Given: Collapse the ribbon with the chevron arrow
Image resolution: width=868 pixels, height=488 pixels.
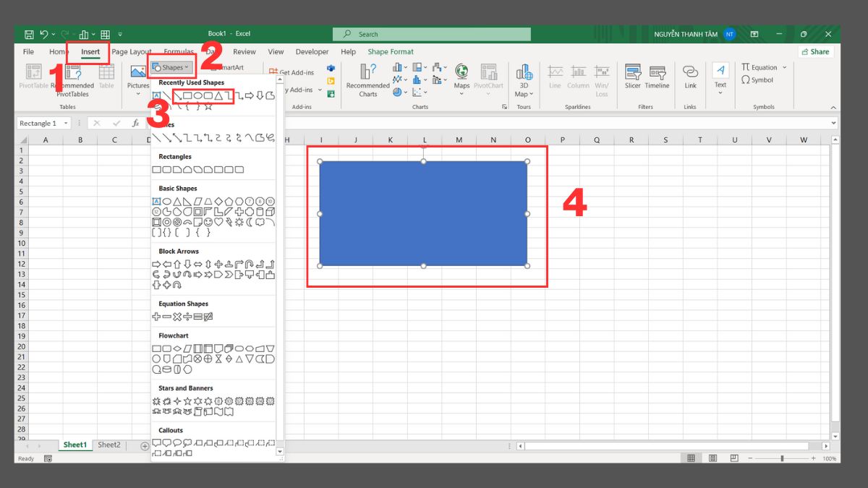Looking at the screenshot, I should [x=833, y=106].
